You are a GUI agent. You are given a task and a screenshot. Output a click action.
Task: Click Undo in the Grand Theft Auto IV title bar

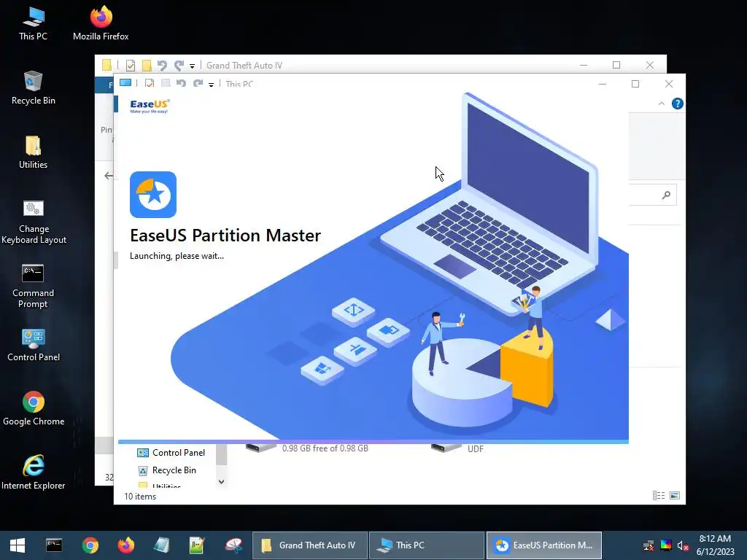pyautogui.click(x=162, y=65)
